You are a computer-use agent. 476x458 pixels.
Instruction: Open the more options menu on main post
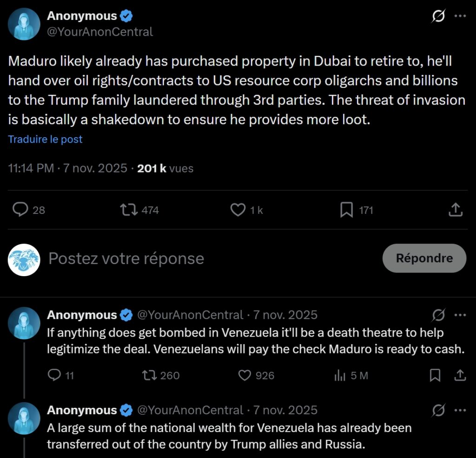coord(460,16)
